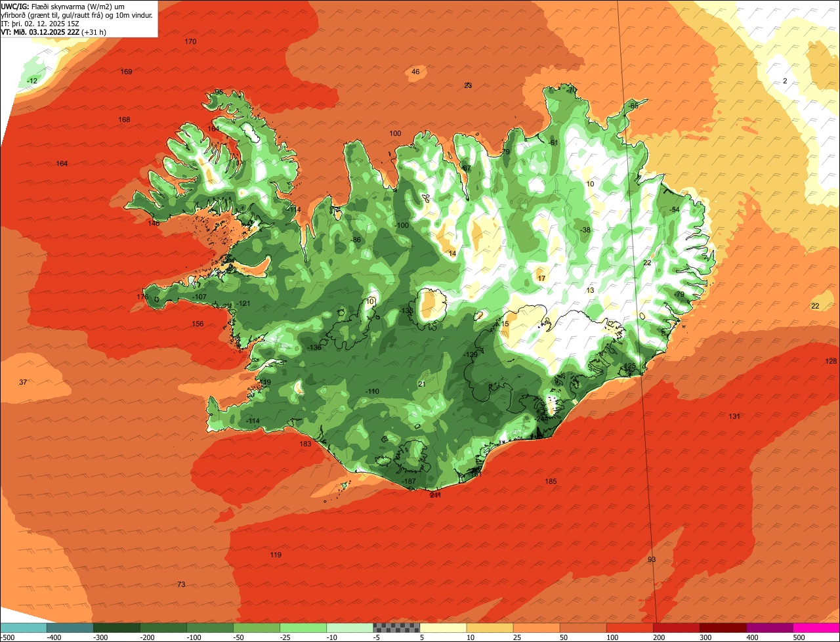This screenshot has height=642, width=840.
Task: Pick the pale yellow legend swatch from 5 to 10
Action: pyautogui.click(x=443, y=627)
